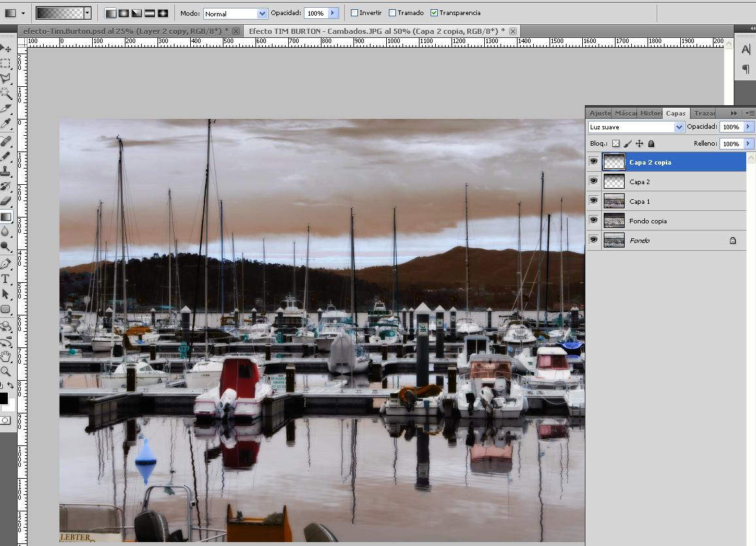Choose the radial gradient style icon
This screenshot has height=546, width=756.
click(123, 13)
